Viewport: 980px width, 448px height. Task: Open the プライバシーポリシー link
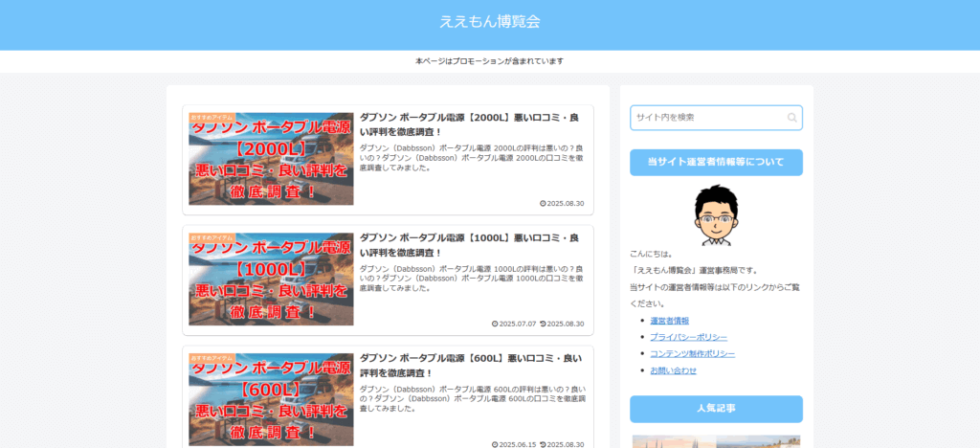click(688, 337)
